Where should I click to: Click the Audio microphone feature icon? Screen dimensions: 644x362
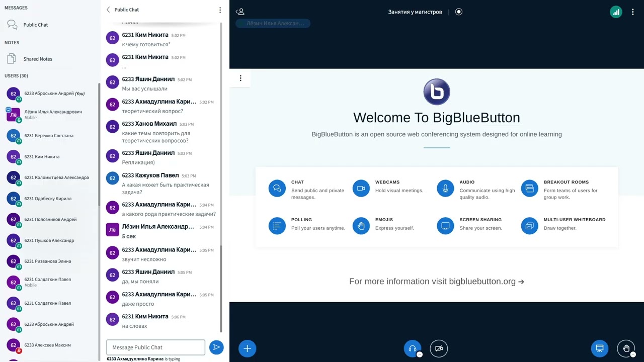click(445, 189)
